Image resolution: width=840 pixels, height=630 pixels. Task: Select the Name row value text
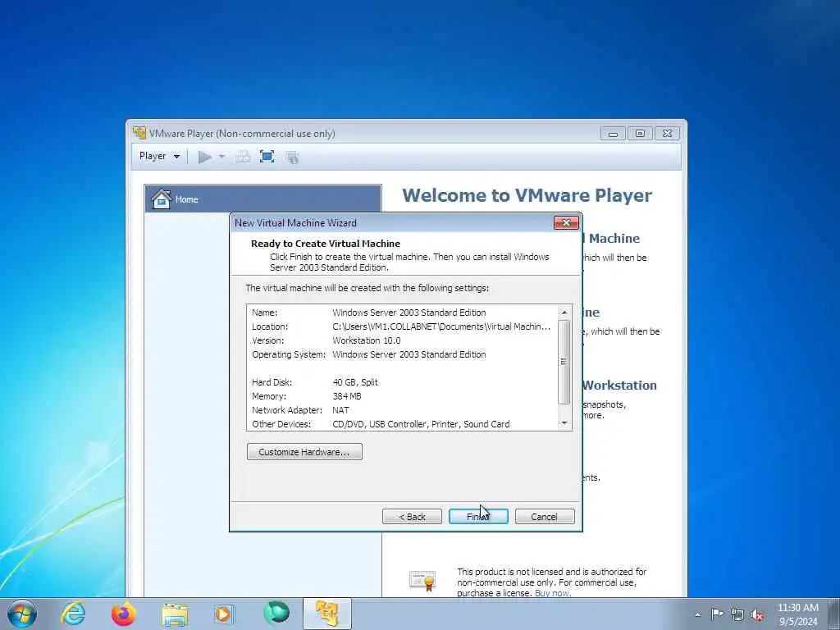[409, 313]
